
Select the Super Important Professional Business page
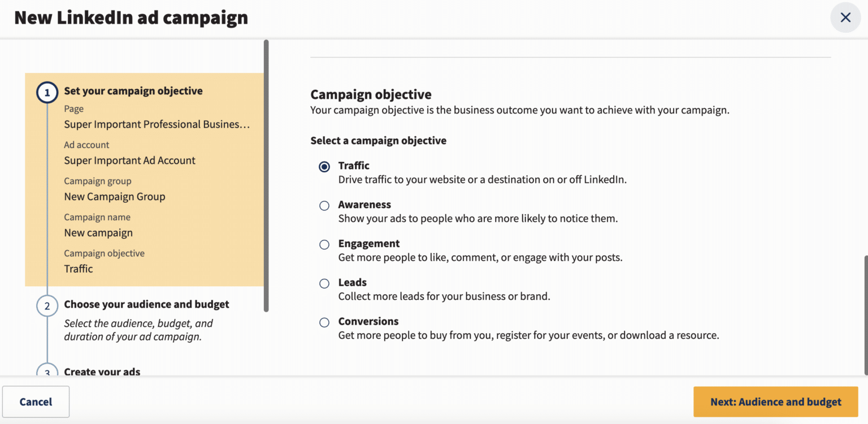tap(157, 124)
